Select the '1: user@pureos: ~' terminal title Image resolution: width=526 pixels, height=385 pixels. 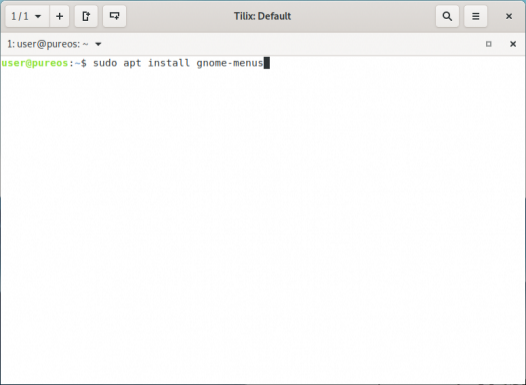pyautogui.click(x=48, y=44)
